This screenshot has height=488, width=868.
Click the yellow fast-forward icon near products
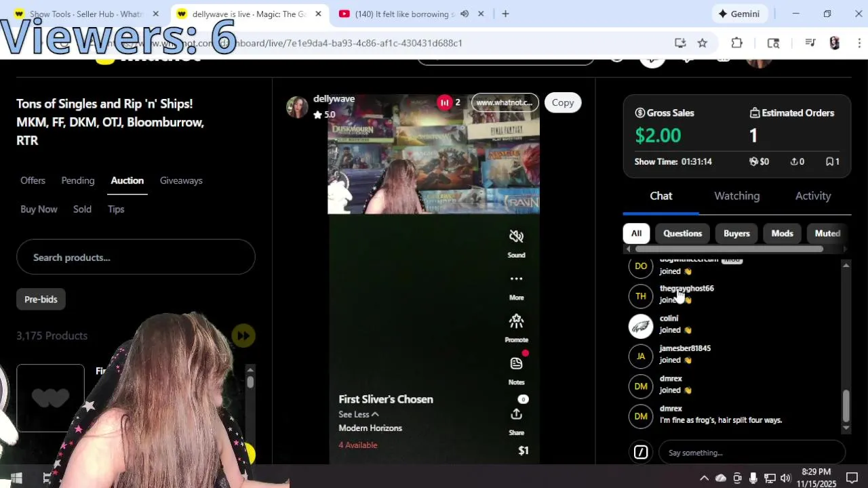[243, 335]
